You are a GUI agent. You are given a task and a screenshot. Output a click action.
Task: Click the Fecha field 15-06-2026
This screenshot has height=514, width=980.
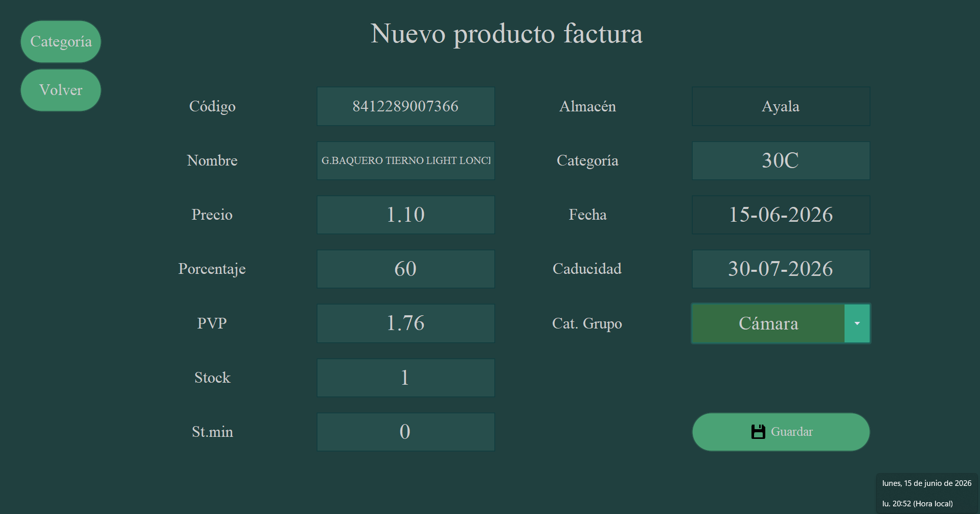pos(781,215)
